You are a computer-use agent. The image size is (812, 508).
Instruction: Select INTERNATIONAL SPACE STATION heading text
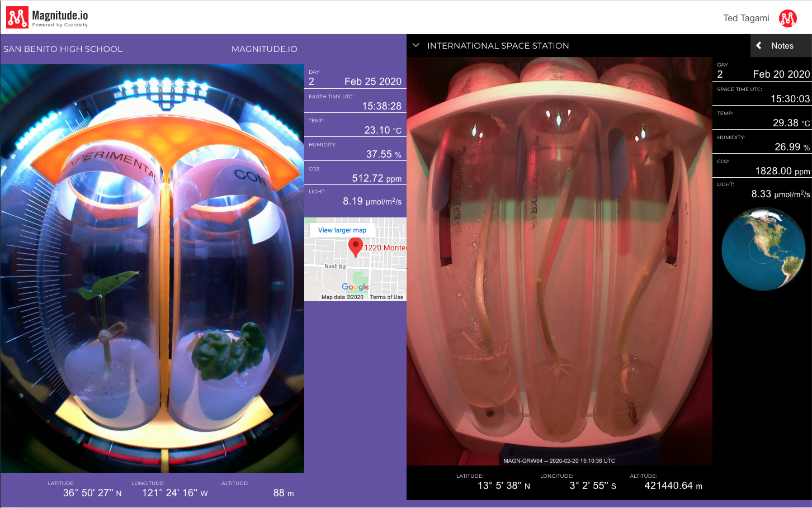[x=498, y=46]
